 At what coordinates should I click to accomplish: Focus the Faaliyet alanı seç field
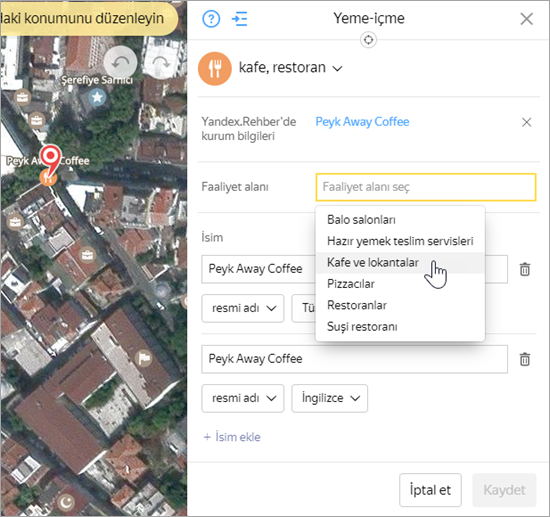(x=426, y=187)
